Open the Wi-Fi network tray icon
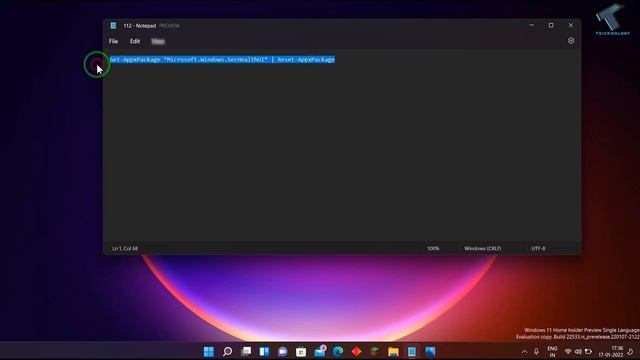 568,351
